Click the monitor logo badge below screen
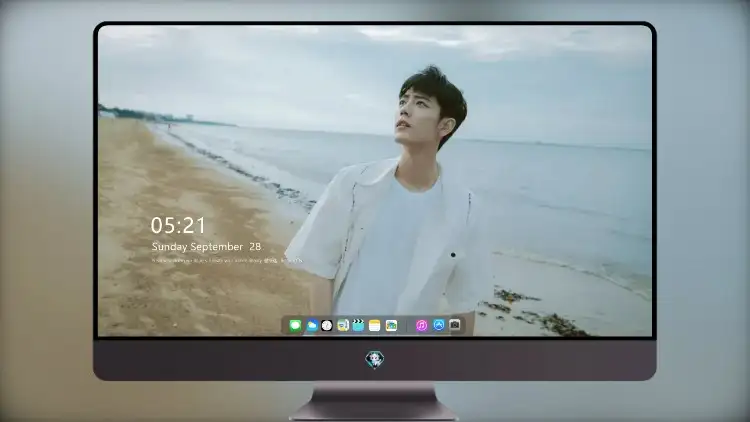750x422 pixels. (375, 359)
